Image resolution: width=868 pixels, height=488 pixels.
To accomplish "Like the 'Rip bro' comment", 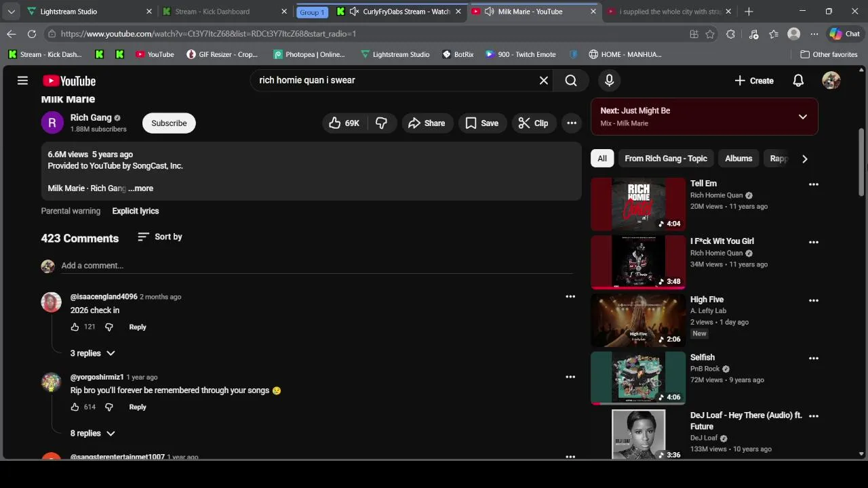I will pos(75,407).
